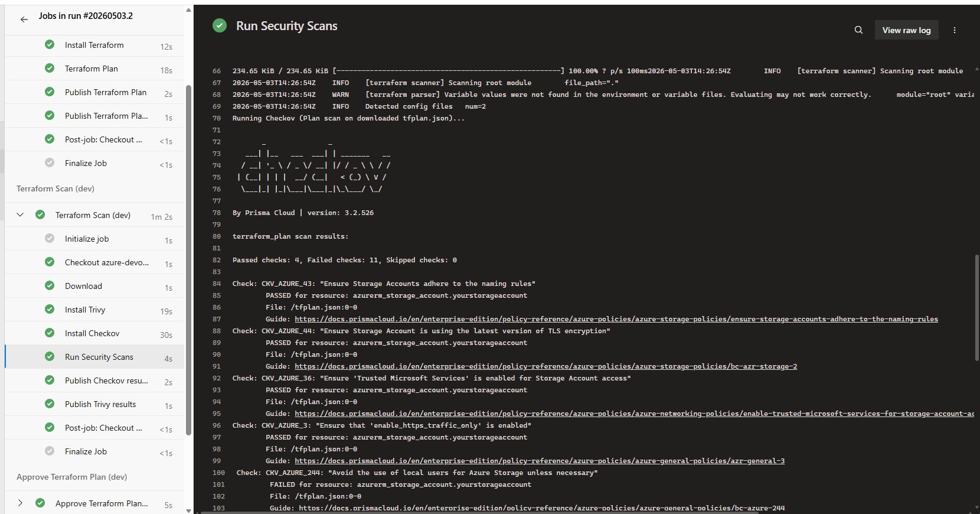Collapse the Terraform Scan (dev) job
This screenshot has height=514, width=980.
[x=20, y=215]
